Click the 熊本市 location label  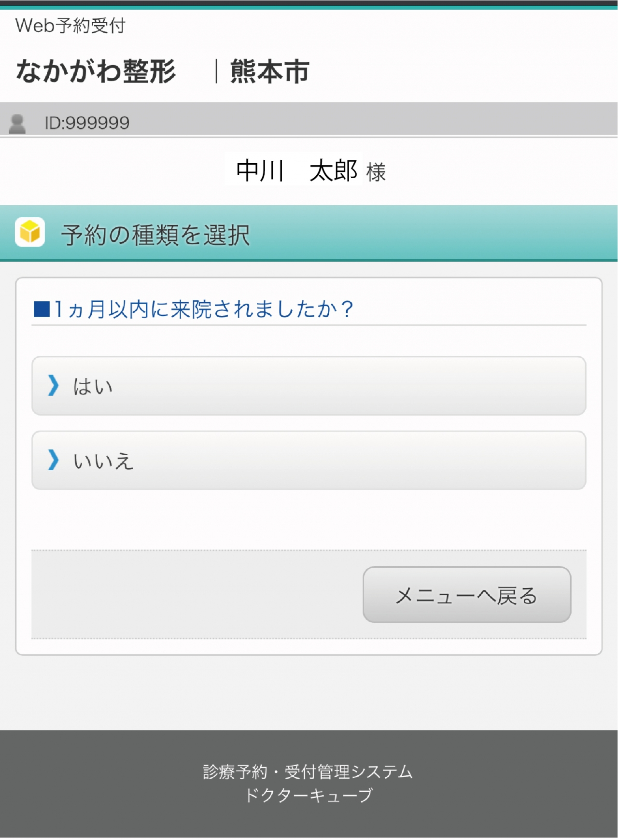point(270,71)
